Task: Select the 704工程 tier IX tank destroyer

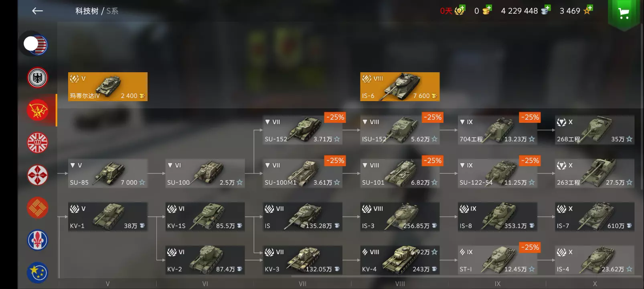Action: [x=497, y=130]
